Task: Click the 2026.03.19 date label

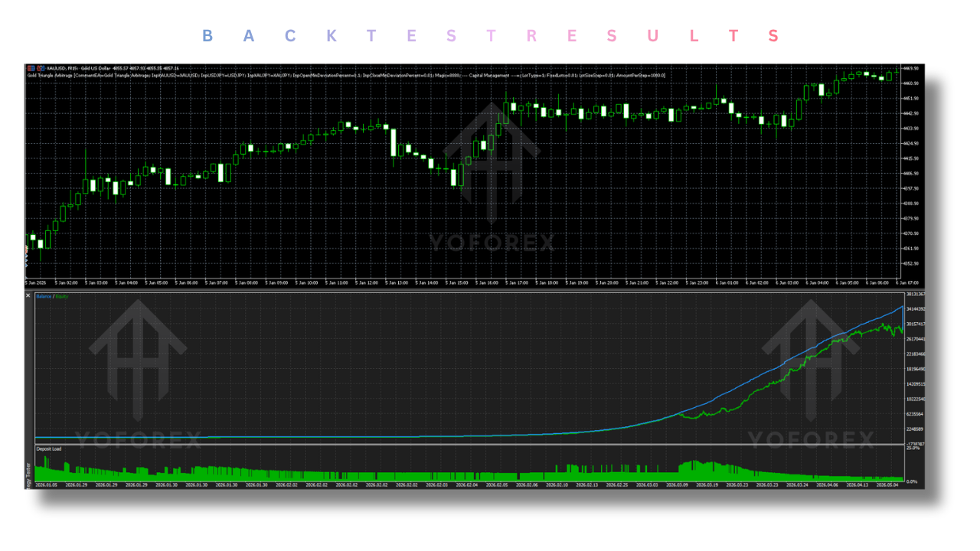Action: (x=706, y=484)
